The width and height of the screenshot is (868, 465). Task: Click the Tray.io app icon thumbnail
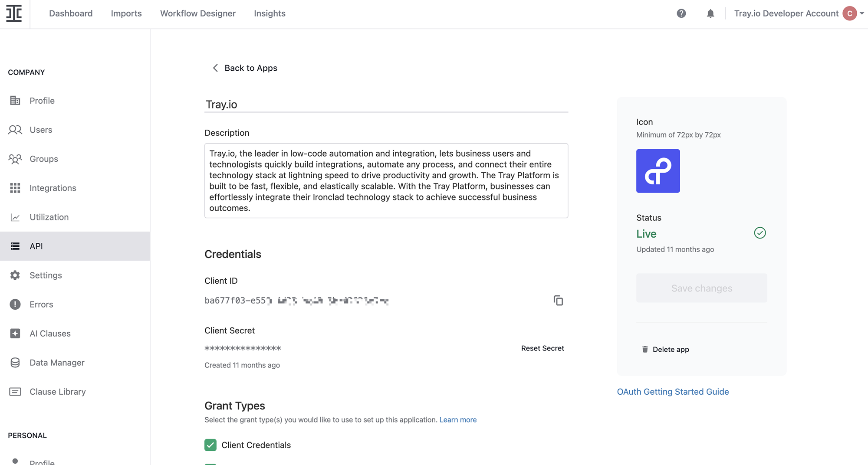[658, 171]
